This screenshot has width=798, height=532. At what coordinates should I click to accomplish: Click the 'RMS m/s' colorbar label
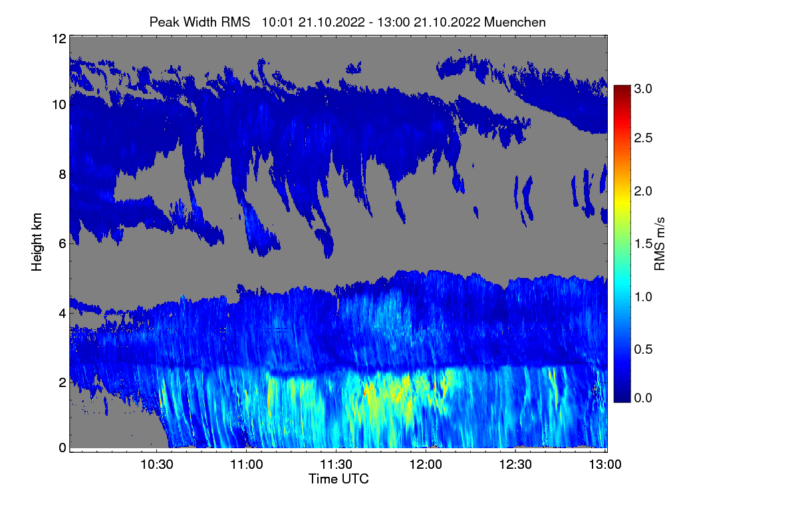[660, 243]
